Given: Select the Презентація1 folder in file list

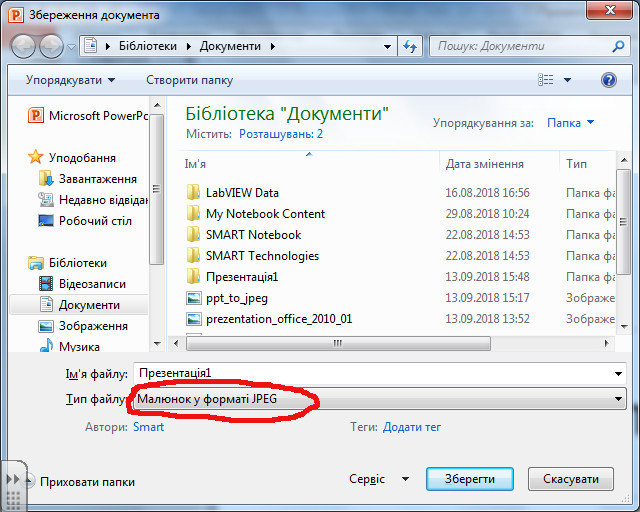Looking at the screenshot, I should [241, 277].
